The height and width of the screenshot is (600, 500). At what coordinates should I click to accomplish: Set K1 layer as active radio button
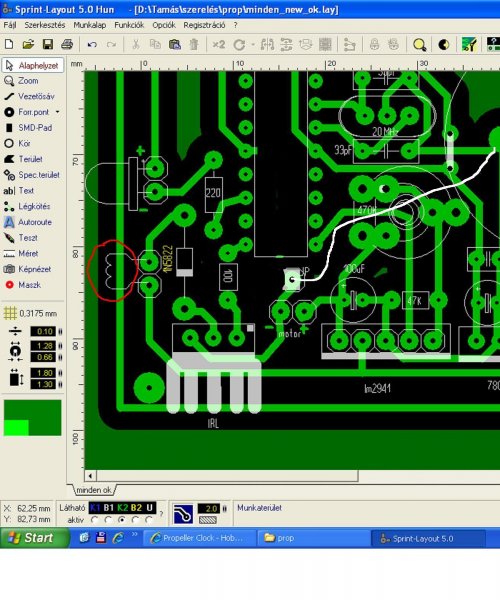click(x=94, y=520)
